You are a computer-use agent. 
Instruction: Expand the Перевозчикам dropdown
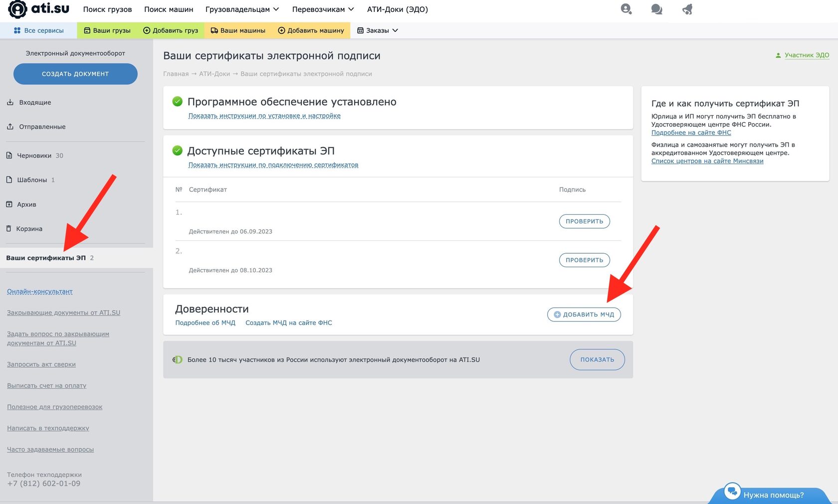(323, 9)
